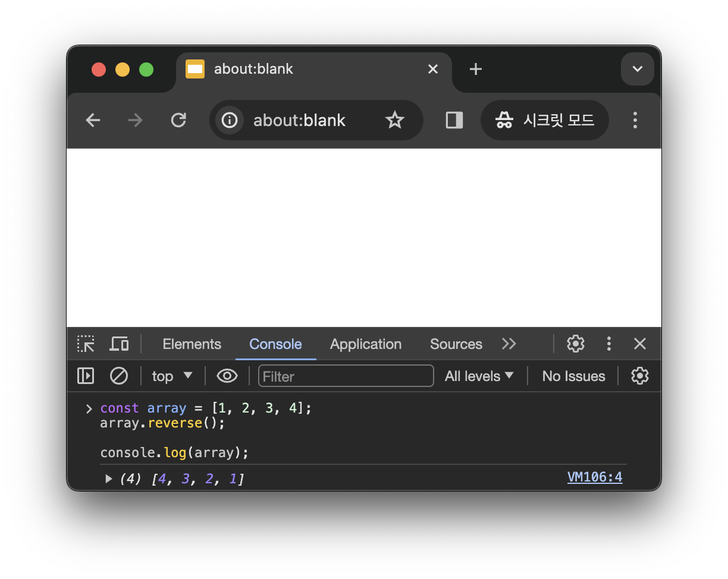Select the inspect element picker icon
Image resolution: width=728 pixels, height=579 pixels.
tap(86, 344)
